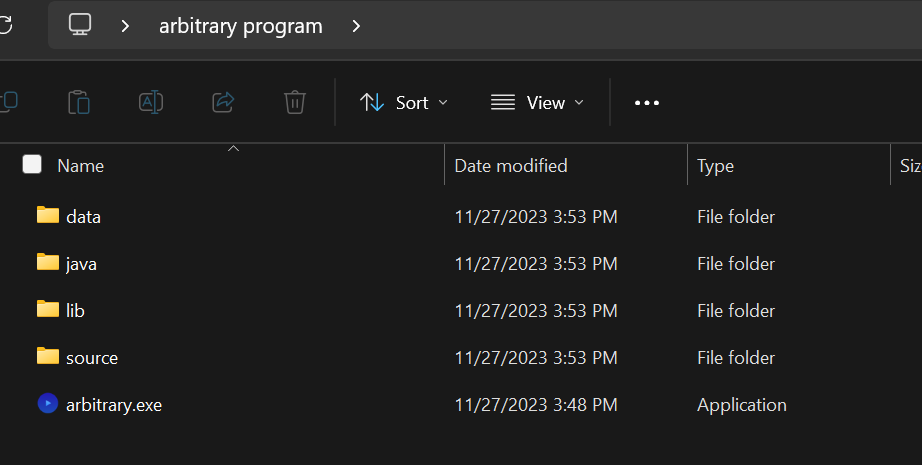This screenshot has width=922, height=465.
Task: Expand chevron after the This PC icon
Action: (125, 26)
